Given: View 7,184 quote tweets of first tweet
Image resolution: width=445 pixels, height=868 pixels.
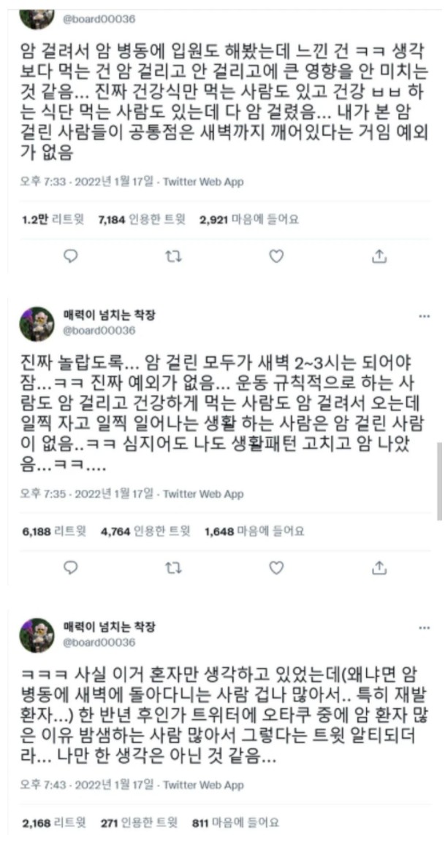Looking at the screenshot, I should point(141,220).
